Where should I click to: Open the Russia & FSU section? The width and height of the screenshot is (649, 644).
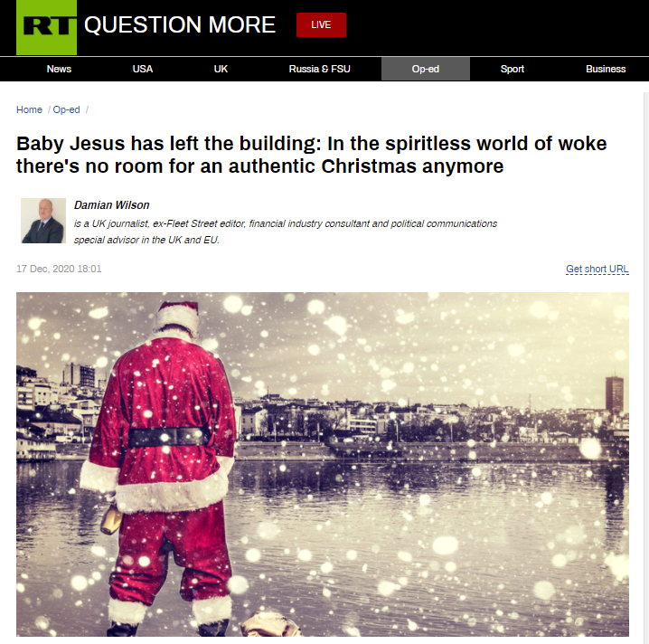[320, 69]
